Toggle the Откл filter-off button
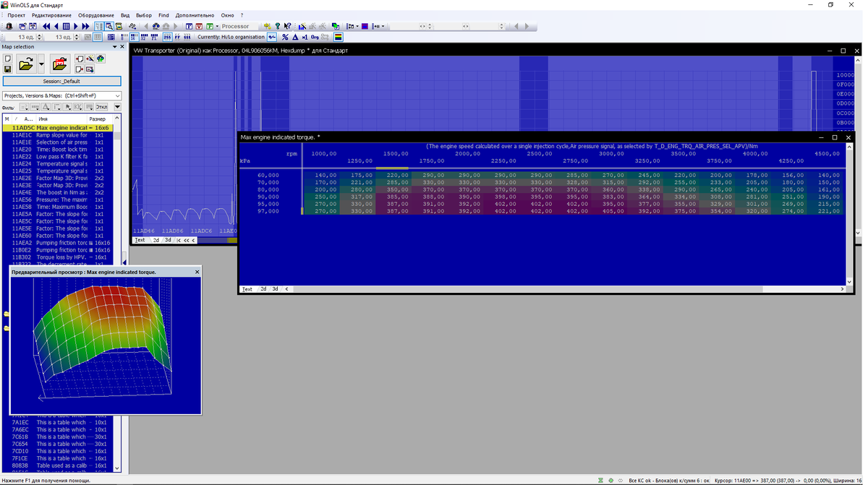 [101, 107]
